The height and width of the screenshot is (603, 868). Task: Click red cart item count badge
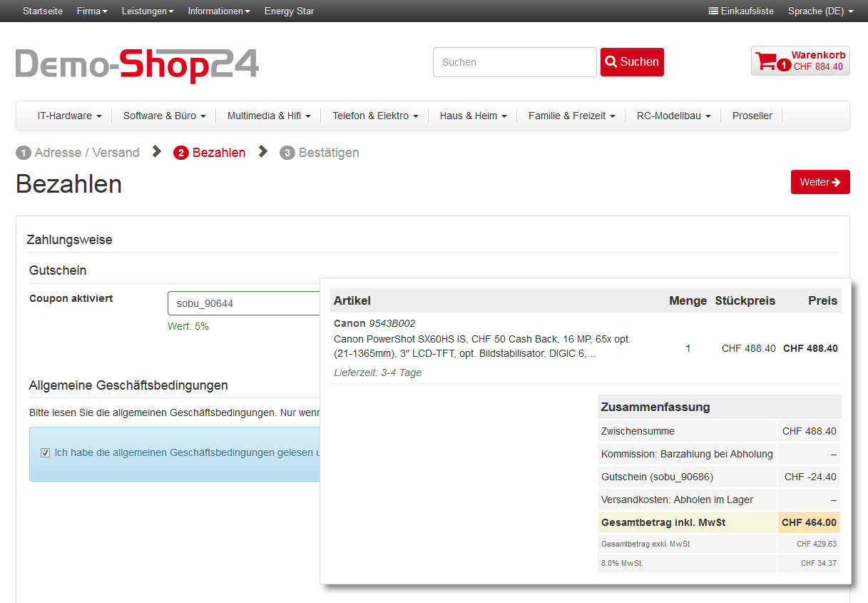(x=783, y=66)
